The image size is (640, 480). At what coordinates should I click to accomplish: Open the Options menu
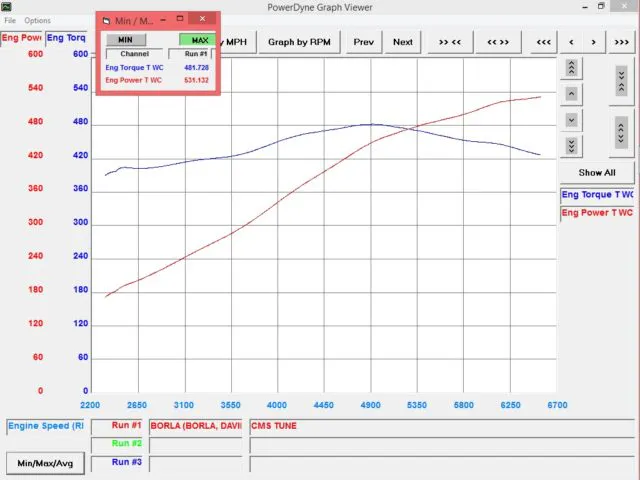[37, 20]
